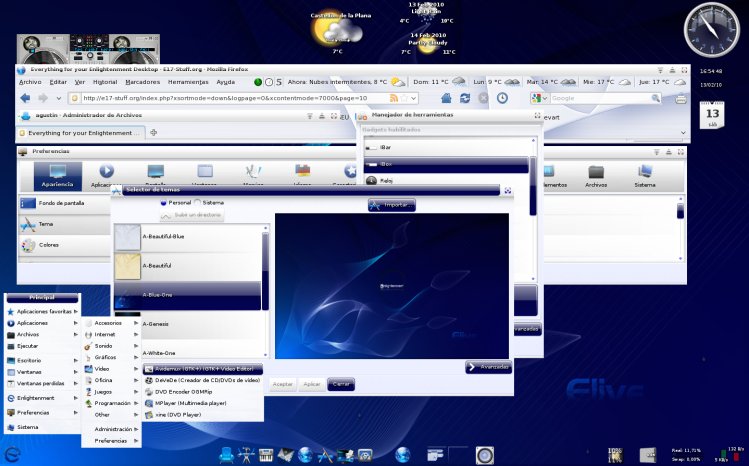Open the Archivo menu in Firefox

[30, 82]
